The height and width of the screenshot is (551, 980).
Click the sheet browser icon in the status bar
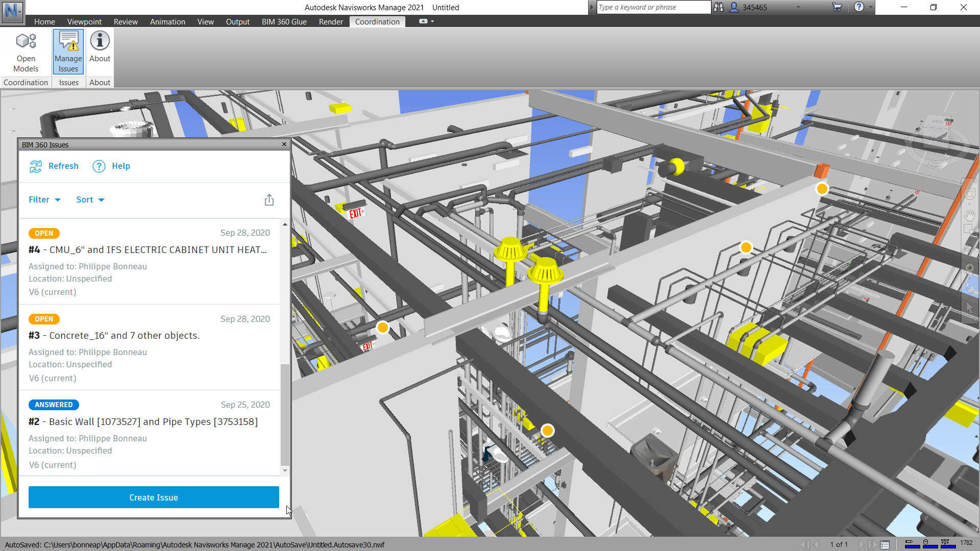pyautogui.click(x=885, y=544)
